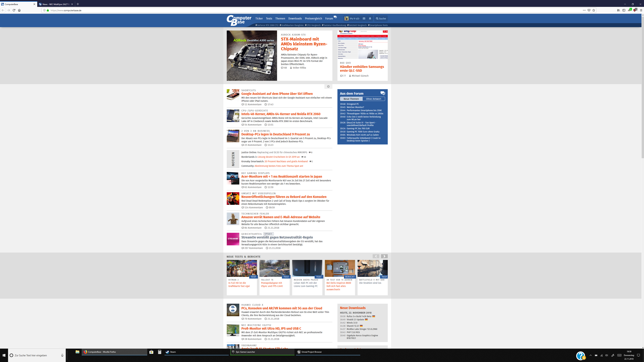
Task: Open the Suche search button
Action: tap(381, 18)
